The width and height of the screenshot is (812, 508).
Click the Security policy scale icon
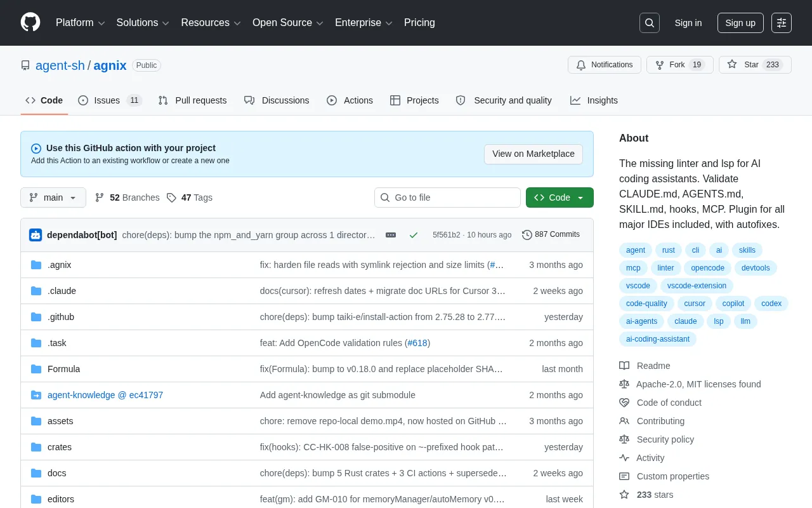coord(624,439)
